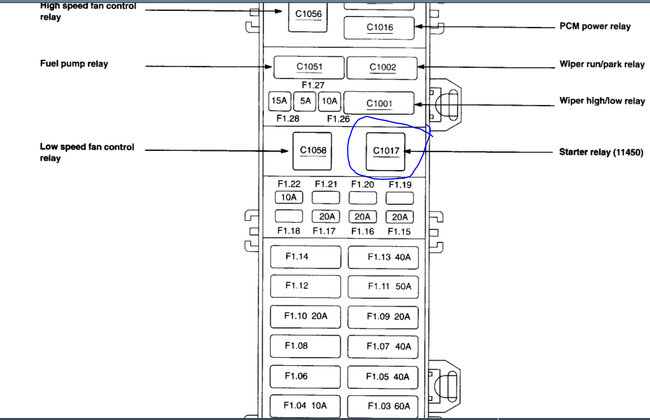Click the F1.22 10A fuse
The height and width of the screenshot is (420, 650).
(x=289, y=197)
